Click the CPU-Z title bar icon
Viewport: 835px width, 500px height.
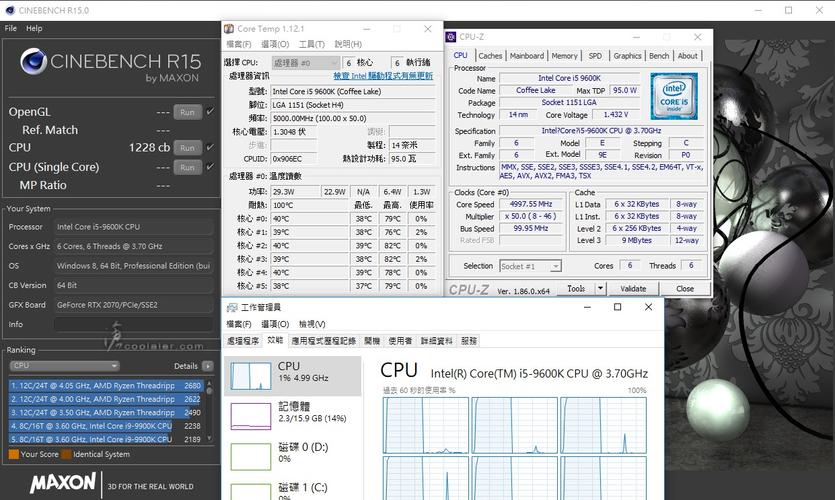451,37
